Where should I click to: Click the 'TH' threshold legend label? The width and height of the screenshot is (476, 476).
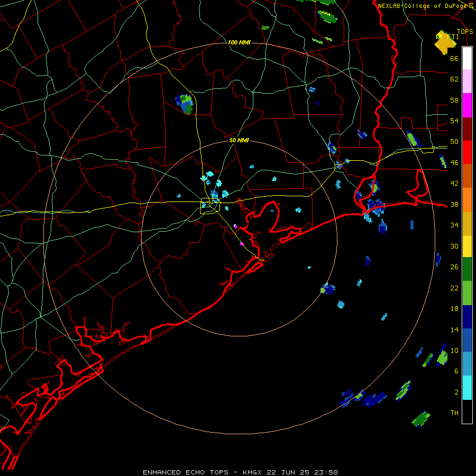click(x=454, y=413)
